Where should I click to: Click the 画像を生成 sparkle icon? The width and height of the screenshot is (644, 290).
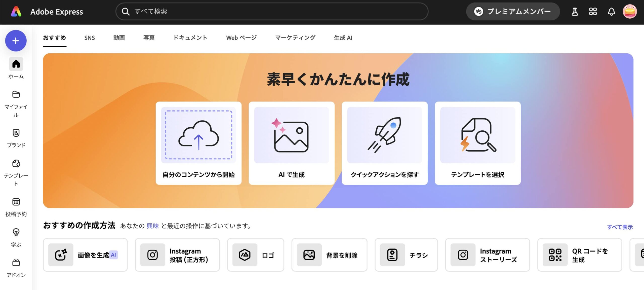coord(61,255)
